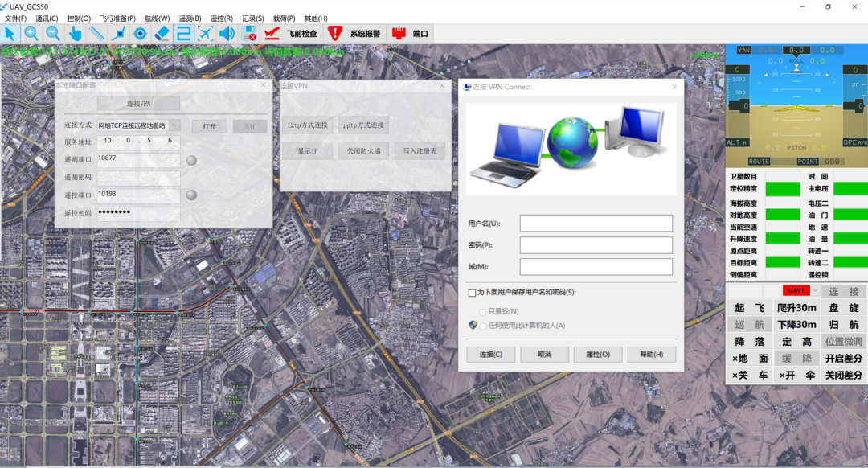
Task: Click the target locate icon
Action: coord(140,33)
